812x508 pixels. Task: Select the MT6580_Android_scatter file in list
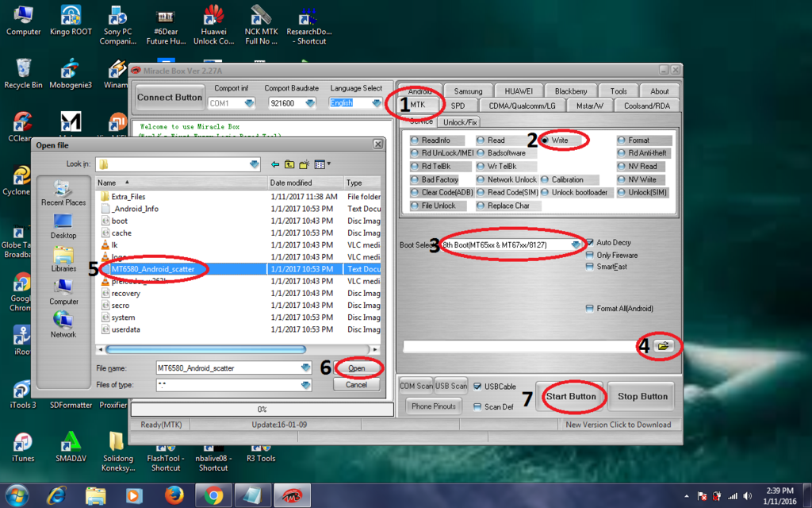tap(152, 269)
